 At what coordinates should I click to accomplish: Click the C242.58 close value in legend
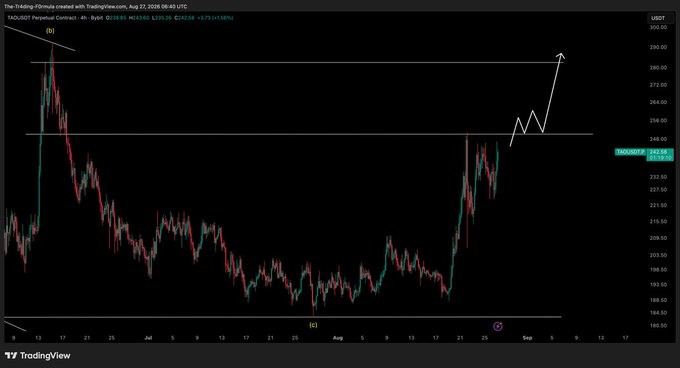point(185,18)
